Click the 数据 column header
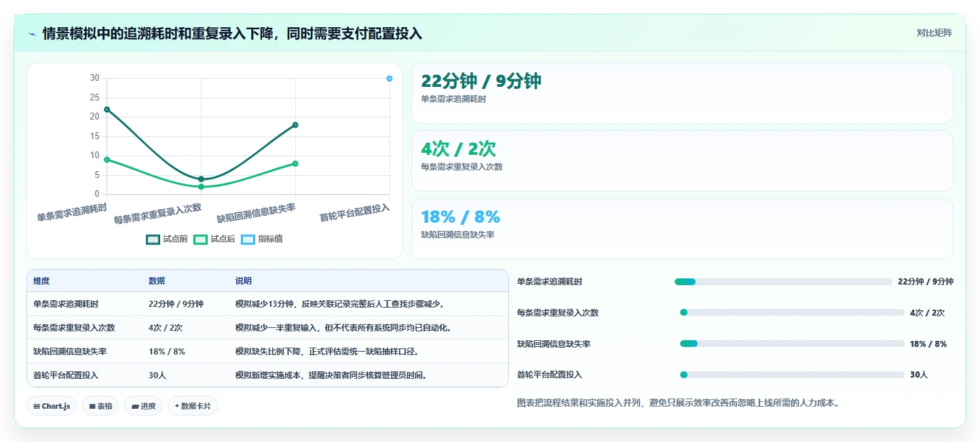980x442 pixels. 157,281
